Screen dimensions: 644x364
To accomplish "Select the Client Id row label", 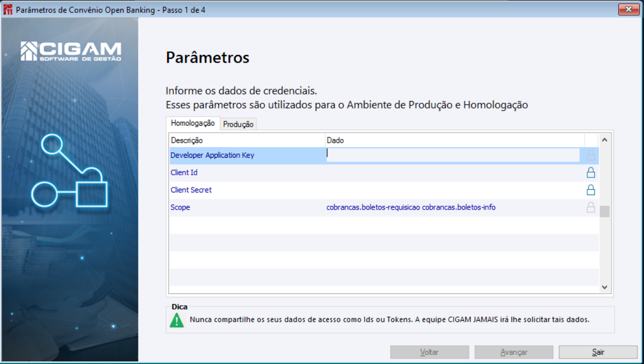I will point(184,173).
